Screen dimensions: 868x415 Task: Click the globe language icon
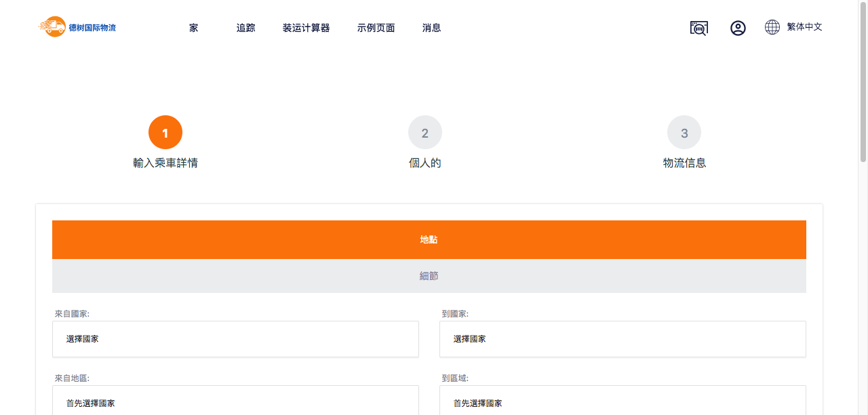pyautogui.click(x=772, y=27)
